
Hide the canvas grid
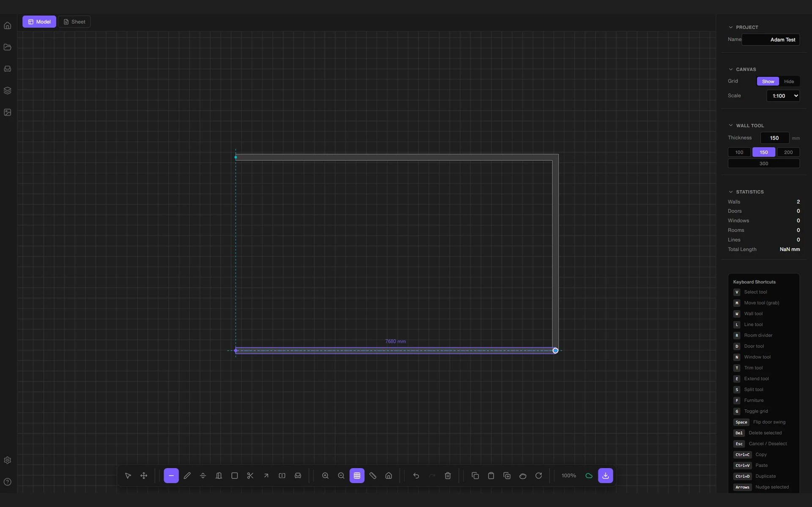[x=789, y=81]
